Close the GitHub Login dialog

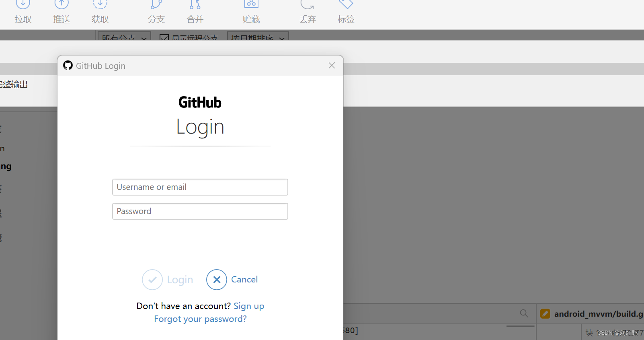coord(332,65)
